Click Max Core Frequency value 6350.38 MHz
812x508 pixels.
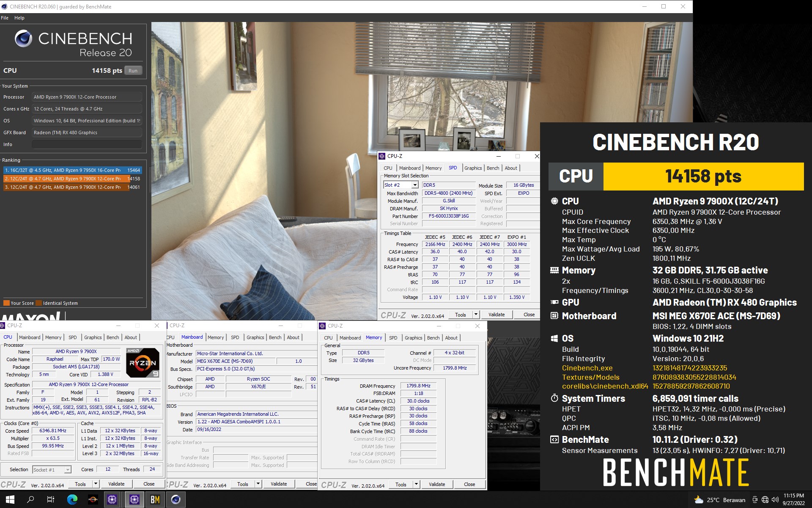pyautogui.click(x=687, y=221)
